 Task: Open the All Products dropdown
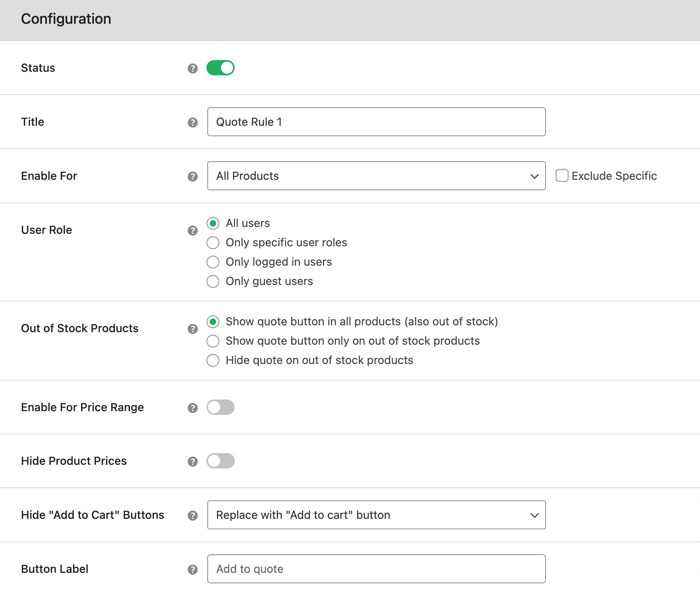pos(376,176)
